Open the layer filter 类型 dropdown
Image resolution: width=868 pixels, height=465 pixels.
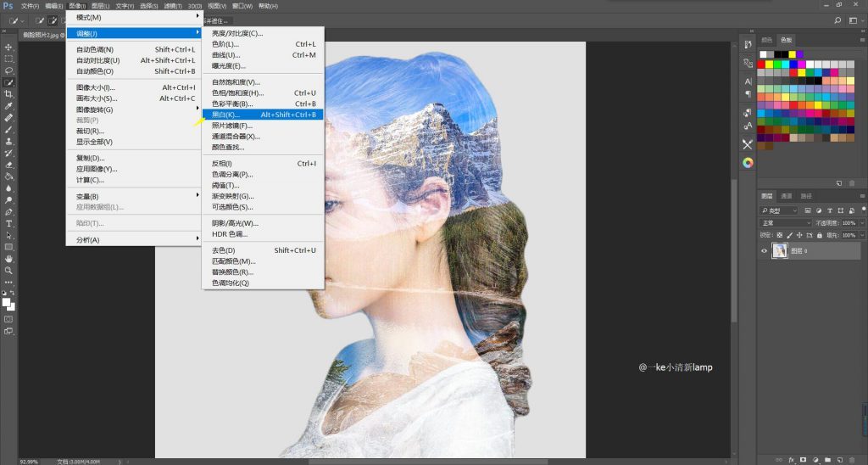tap(779, 210)
